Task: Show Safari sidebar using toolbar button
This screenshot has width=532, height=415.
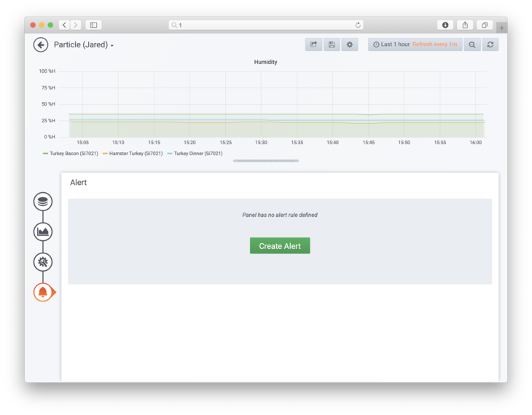Action: tap(93, 25)
